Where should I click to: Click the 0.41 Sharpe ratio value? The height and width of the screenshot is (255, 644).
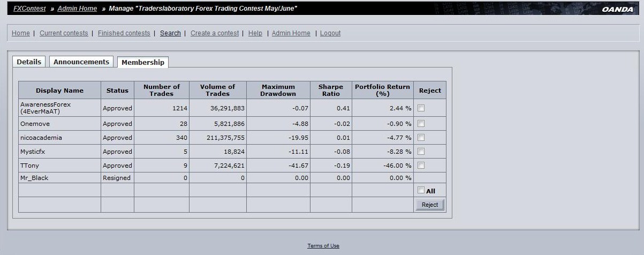click(x=344, y=108)
